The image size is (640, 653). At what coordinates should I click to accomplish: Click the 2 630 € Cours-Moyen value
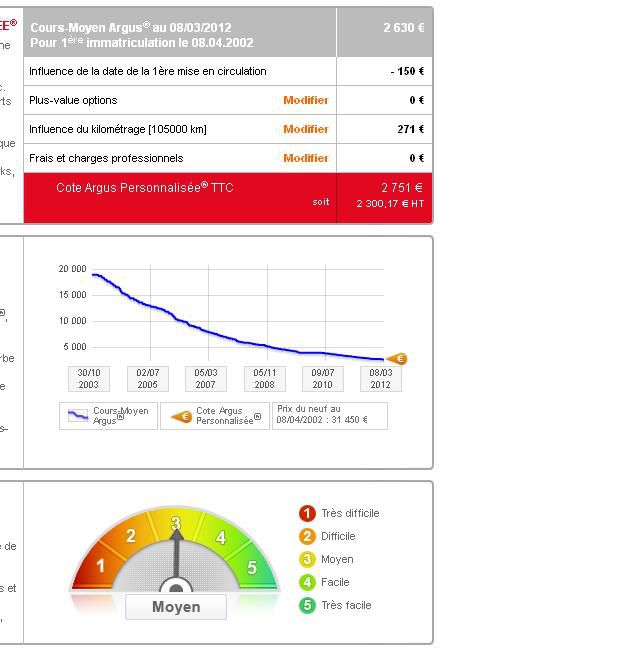tap(403, 28)
